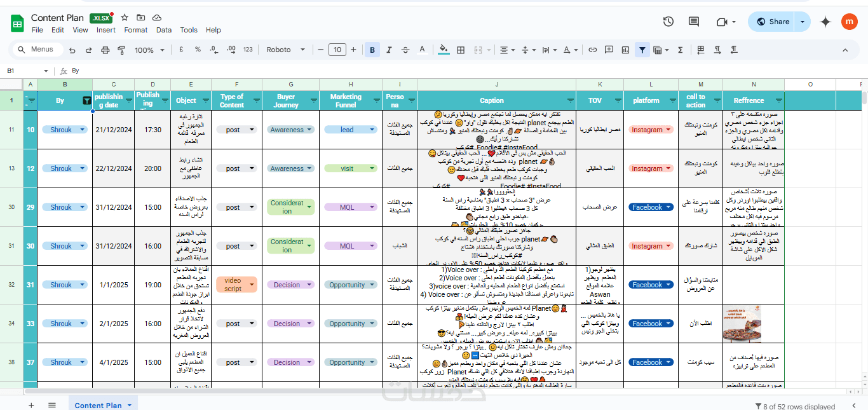Select column J header

coord(497,85)
